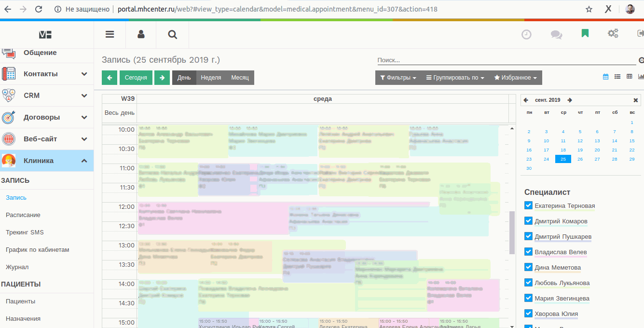Click the green bookmark icon
644x328 pixels.
[585, 34]
